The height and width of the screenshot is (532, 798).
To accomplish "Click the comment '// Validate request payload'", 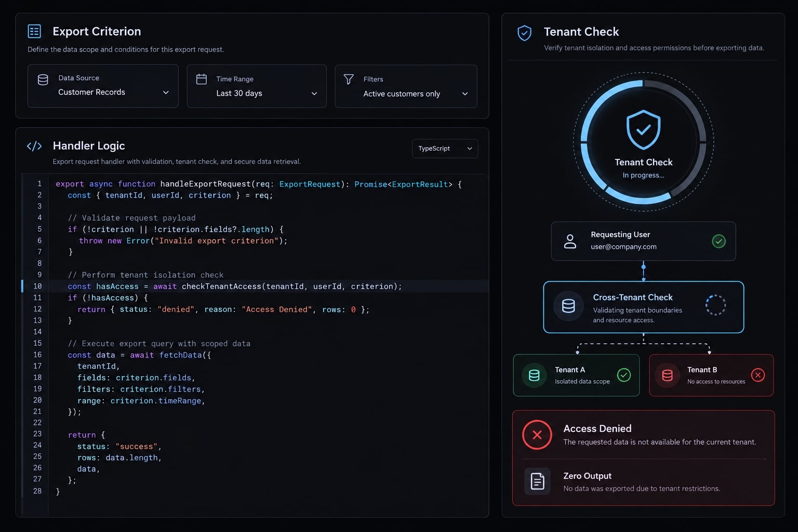I will 132,218.
